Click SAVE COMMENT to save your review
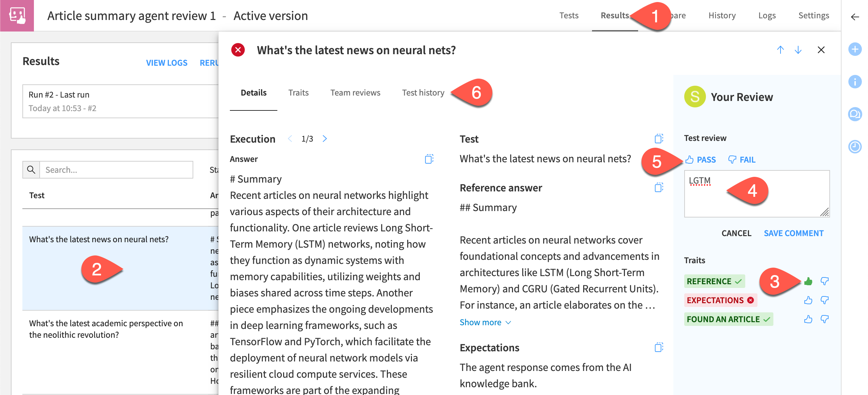 click(x=793, y=233)
